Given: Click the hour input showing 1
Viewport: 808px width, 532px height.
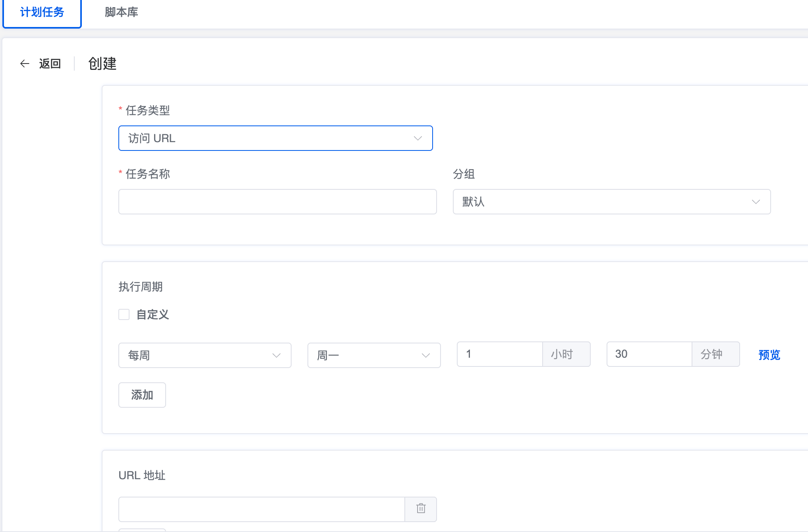Looking at the screenshot, I should [500, 354].
